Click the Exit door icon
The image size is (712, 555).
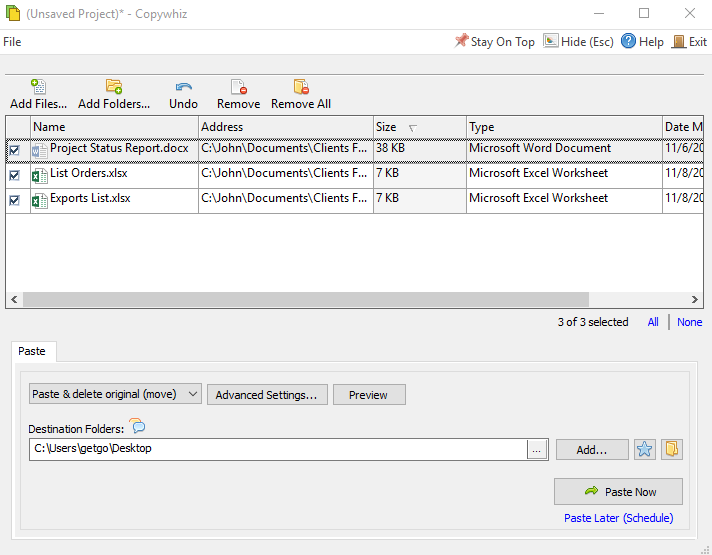pos(678,41)
